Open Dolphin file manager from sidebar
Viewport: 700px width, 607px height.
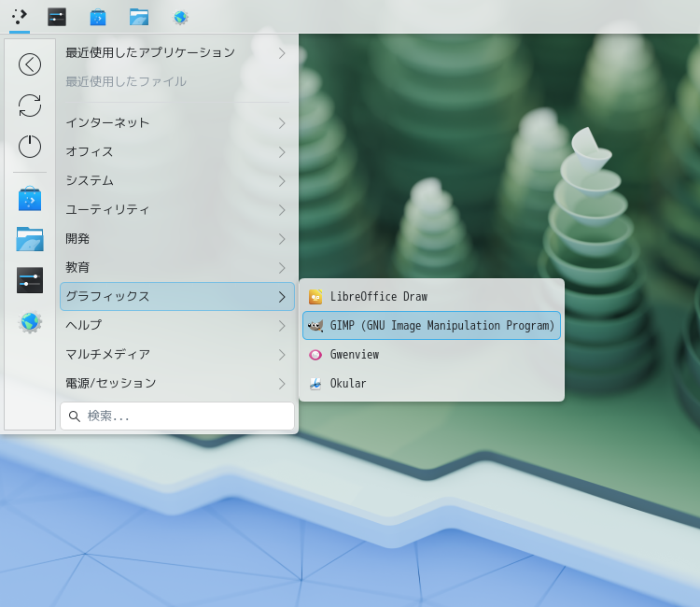[30, 239]
